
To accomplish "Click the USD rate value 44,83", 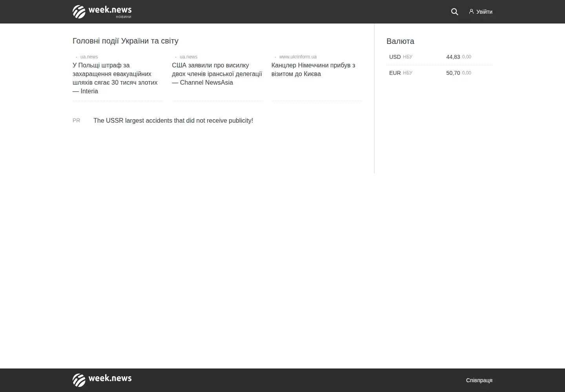I will [453, 57].
